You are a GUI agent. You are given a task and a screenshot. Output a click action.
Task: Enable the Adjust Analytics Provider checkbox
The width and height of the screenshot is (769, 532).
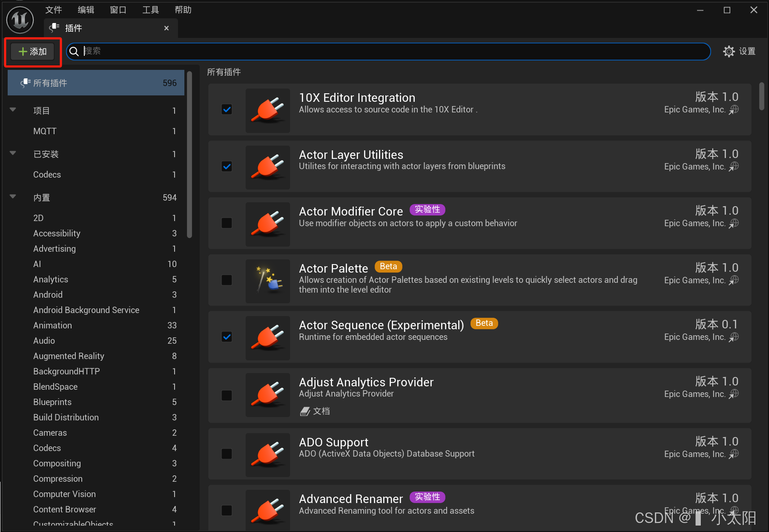click(x=227, y=395)
